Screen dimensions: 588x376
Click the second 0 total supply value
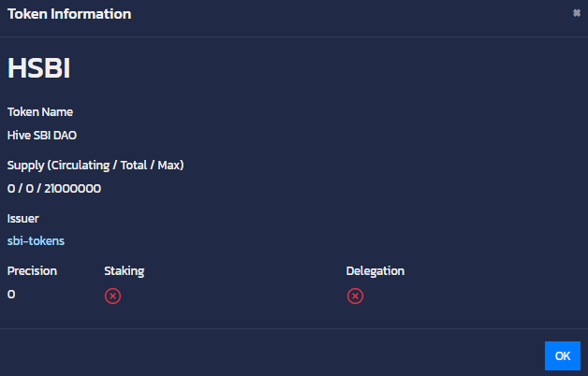coord(30,188)
